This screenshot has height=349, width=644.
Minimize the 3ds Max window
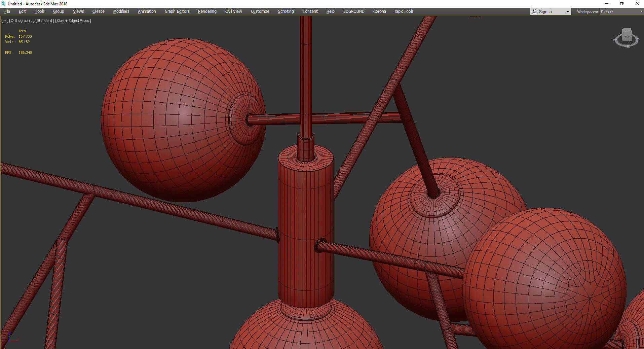tap(607, 4)
